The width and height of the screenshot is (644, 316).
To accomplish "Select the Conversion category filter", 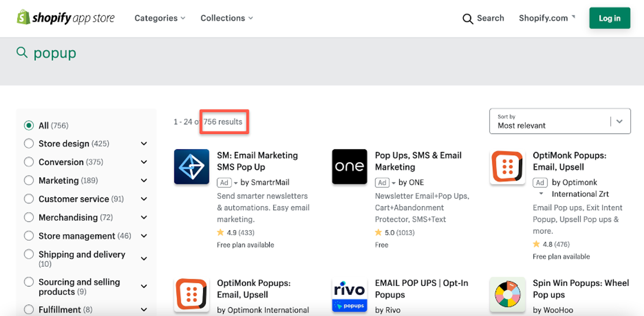I will tap(29, 162).
